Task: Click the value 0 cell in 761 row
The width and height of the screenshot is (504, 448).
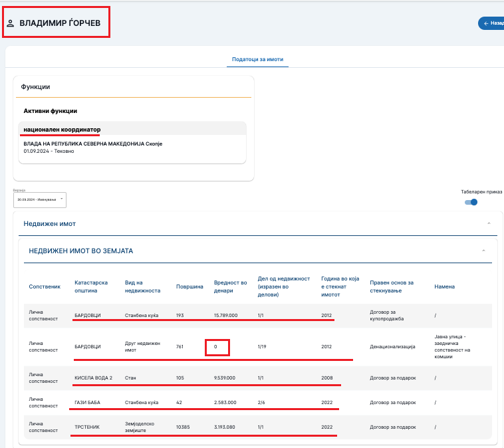Action: click(x=215, y=346)
